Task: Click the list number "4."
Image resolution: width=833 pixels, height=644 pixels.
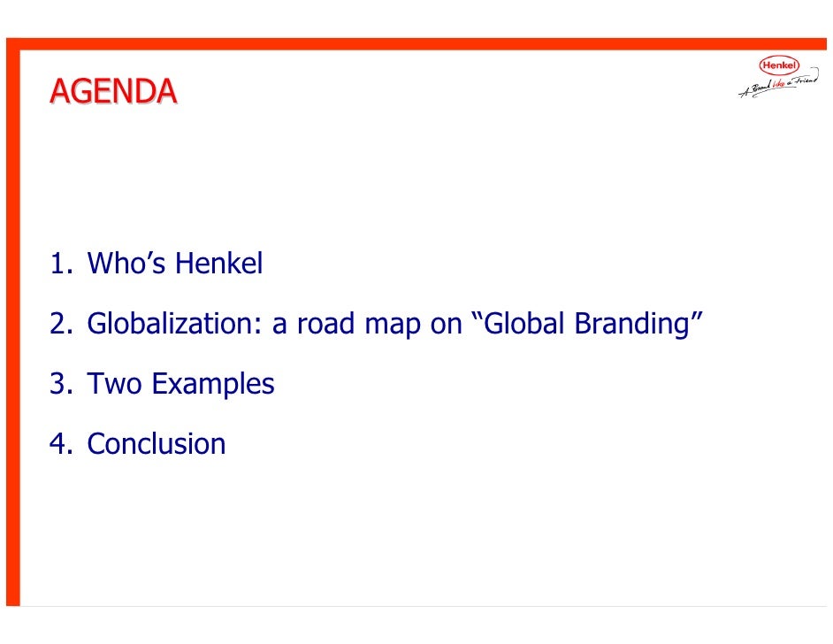Action: 61,444
